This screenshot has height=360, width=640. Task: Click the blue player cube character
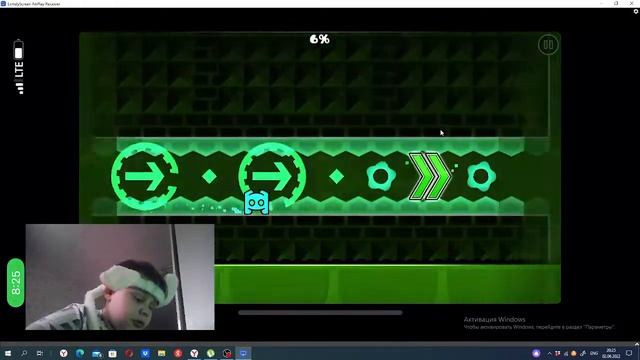[x=256, y=202]
